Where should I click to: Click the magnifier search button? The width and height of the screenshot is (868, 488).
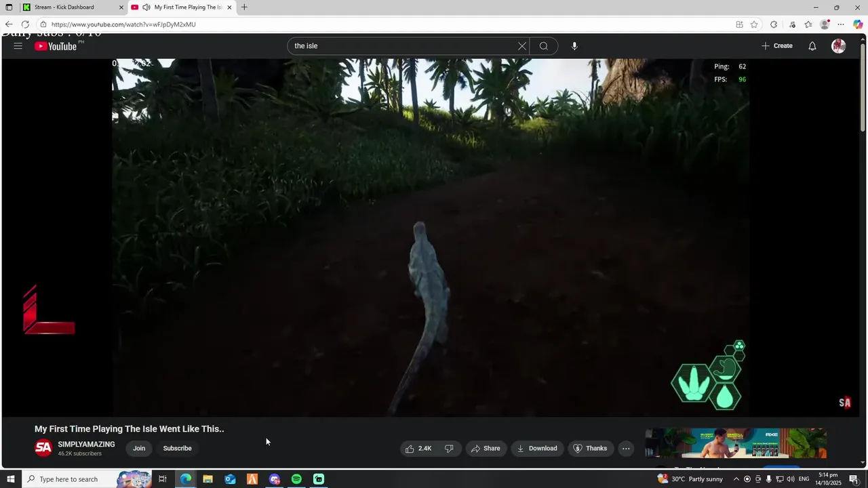(544, 46)
